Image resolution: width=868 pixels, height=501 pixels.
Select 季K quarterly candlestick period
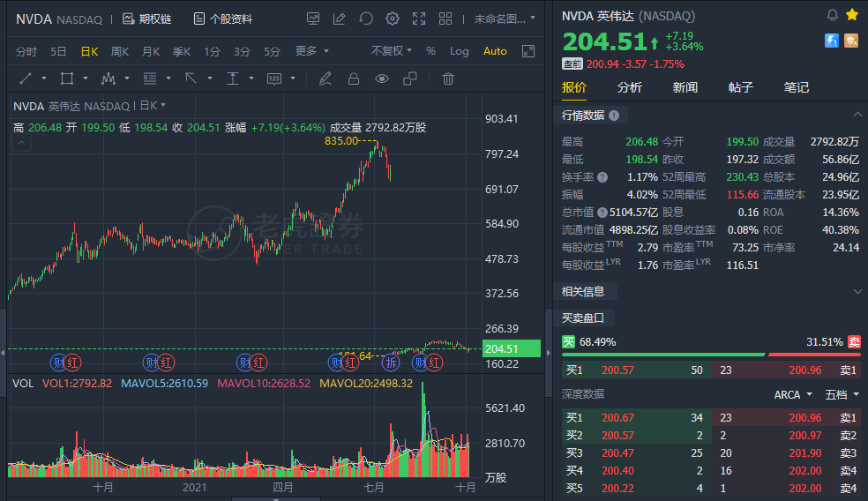click(182, 51)
